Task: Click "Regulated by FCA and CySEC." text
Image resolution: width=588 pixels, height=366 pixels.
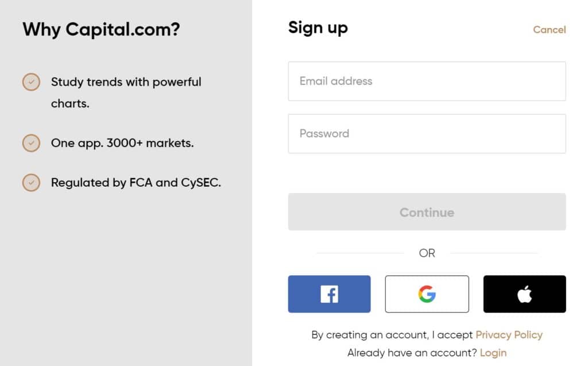Action: tap(136, 183)
